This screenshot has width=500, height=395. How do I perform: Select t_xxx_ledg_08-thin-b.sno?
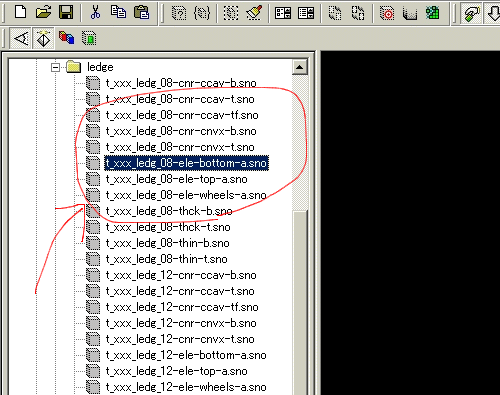(x=167, y=243)
